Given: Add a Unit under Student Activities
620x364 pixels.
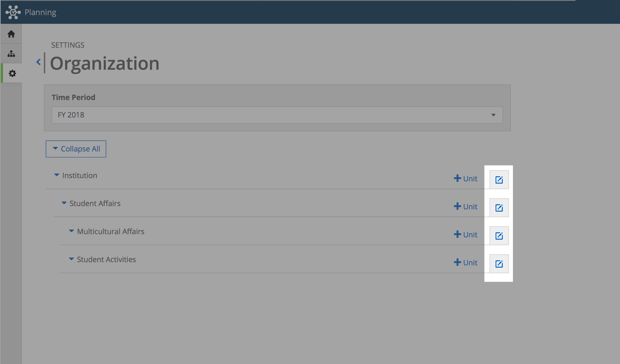Looking at the screenshot, I should (466, 262).
